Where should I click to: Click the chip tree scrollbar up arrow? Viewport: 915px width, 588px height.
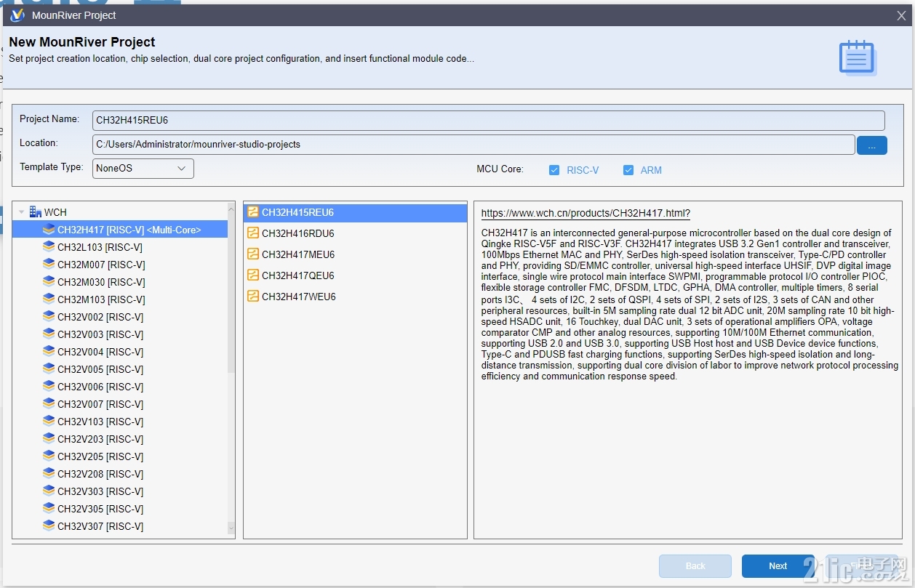231,208
